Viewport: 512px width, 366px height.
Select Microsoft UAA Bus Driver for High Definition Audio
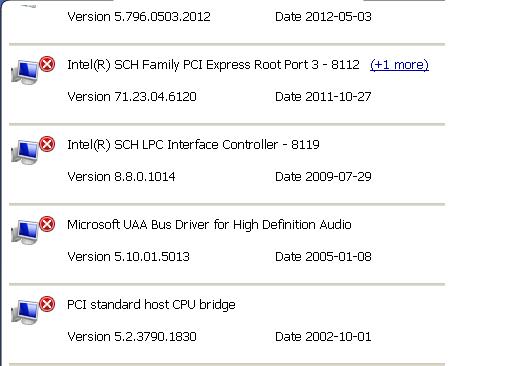209,225
